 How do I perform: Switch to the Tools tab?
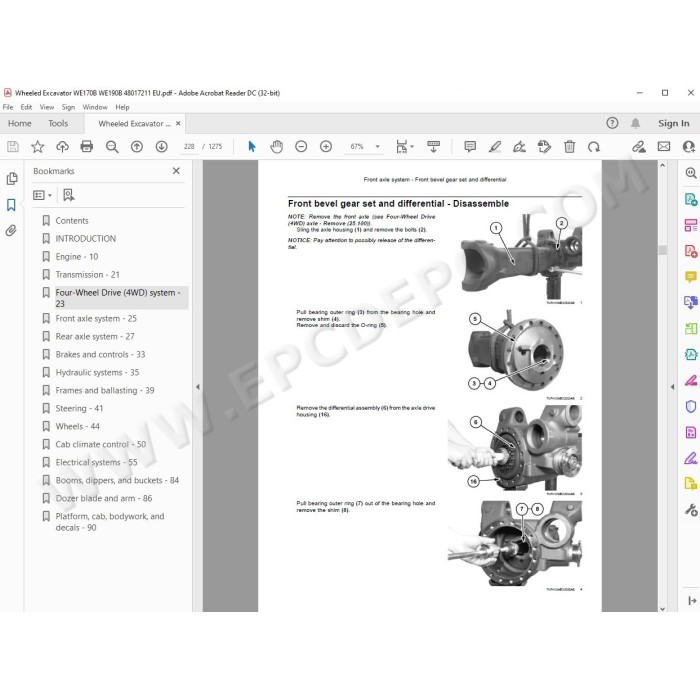point(58,124)
